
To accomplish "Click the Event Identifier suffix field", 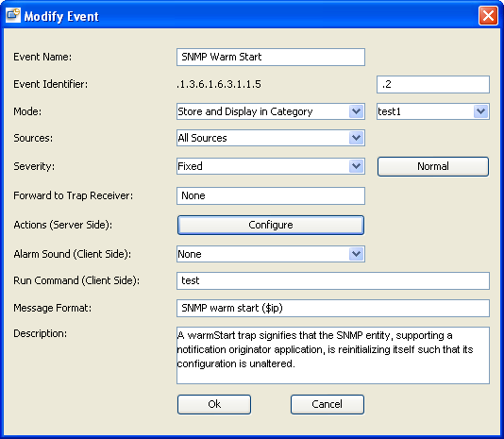I will point(433,85).
